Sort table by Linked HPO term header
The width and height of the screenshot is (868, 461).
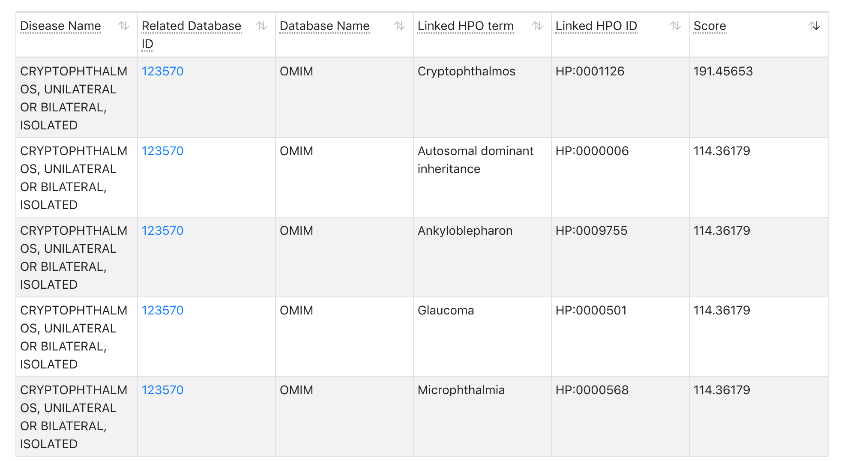(466, 26)
